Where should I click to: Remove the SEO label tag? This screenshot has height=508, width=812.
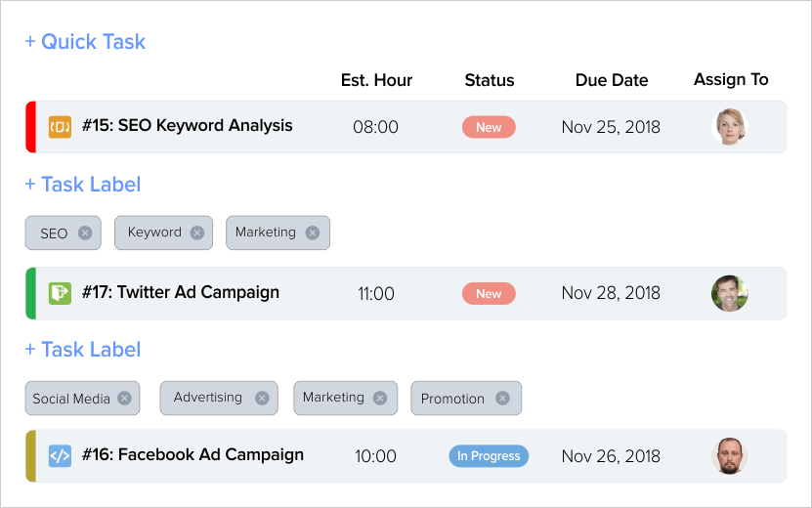click(85, 233)
